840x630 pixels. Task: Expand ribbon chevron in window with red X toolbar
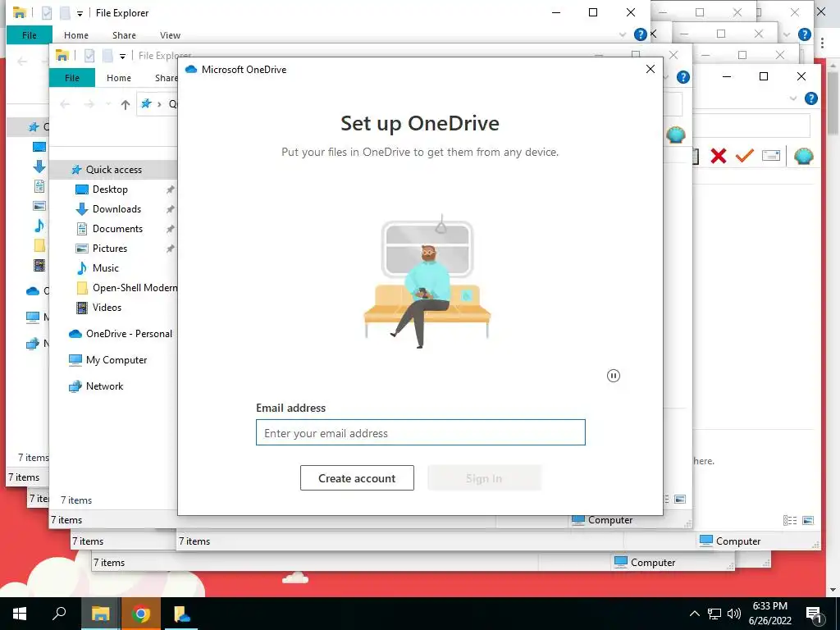tap(793, 98)
